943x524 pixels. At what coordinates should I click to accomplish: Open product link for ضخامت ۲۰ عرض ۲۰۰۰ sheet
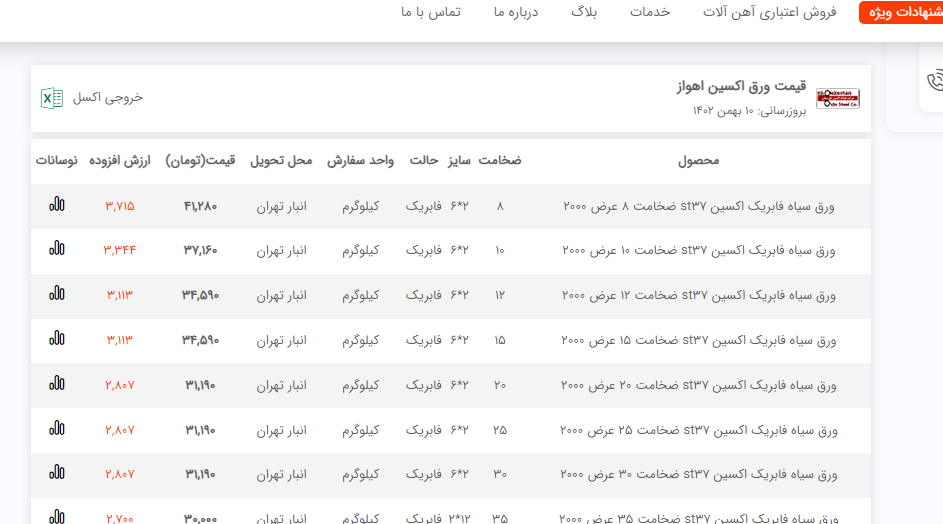pos(698,385)
